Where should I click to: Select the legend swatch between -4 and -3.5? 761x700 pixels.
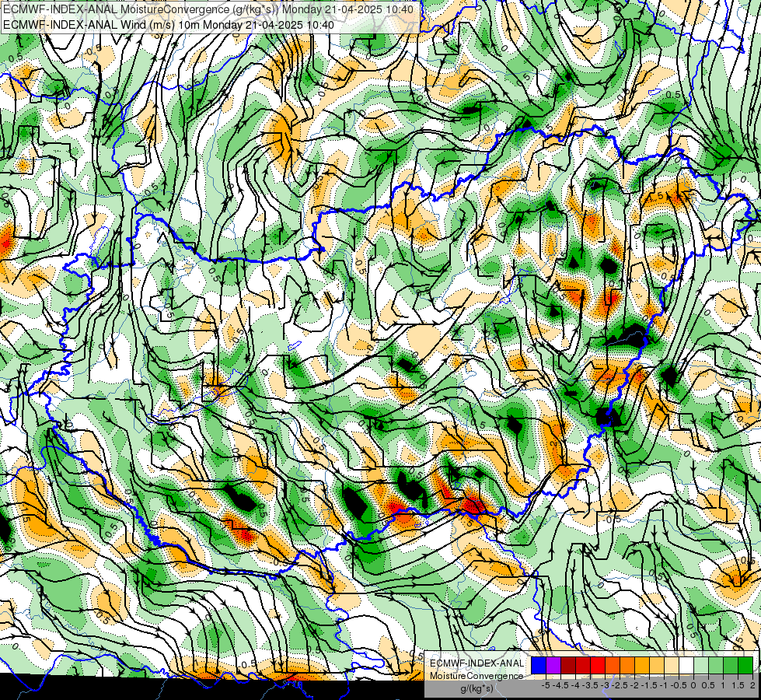click(583, 665)
